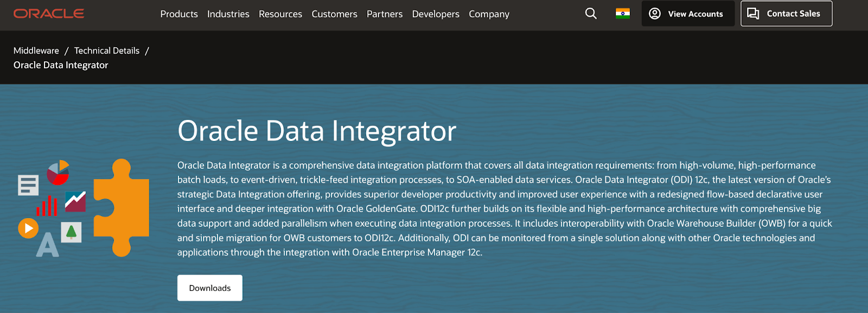
Task: Click the Oracle logo
Action: point(49,14)
